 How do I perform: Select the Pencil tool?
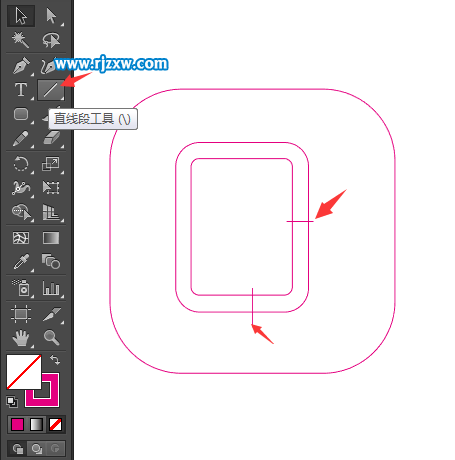tap(21, 138)
